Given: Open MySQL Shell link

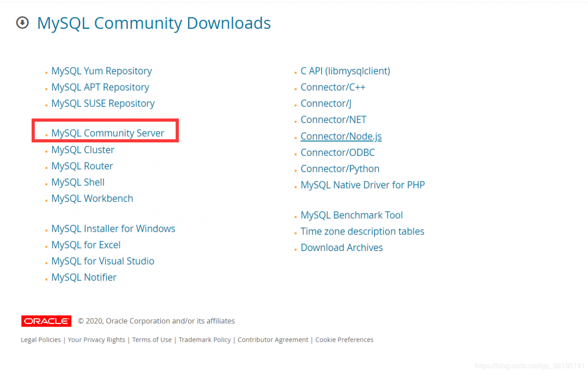Looking at the screenshot, I should click(78, 182).
